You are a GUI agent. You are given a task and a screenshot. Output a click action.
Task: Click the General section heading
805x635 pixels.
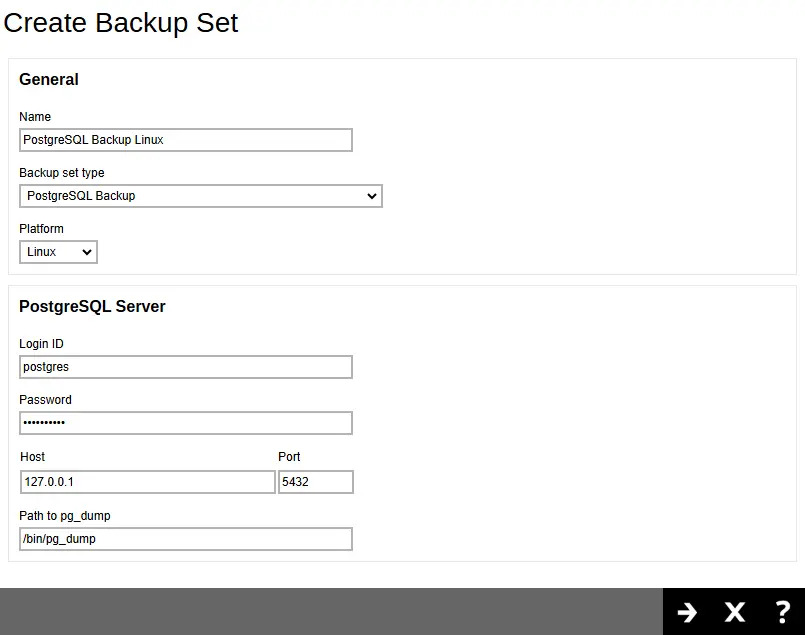49,80
